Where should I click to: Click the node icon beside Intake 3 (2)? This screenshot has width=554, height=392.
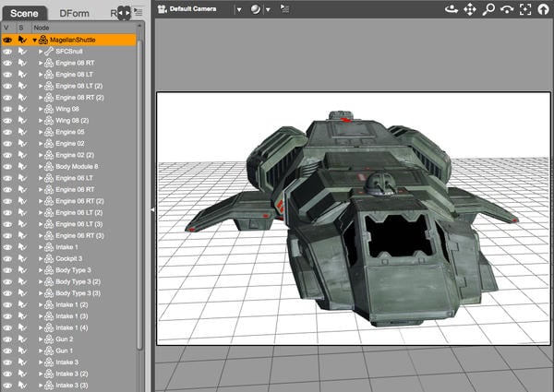point(49,374)
